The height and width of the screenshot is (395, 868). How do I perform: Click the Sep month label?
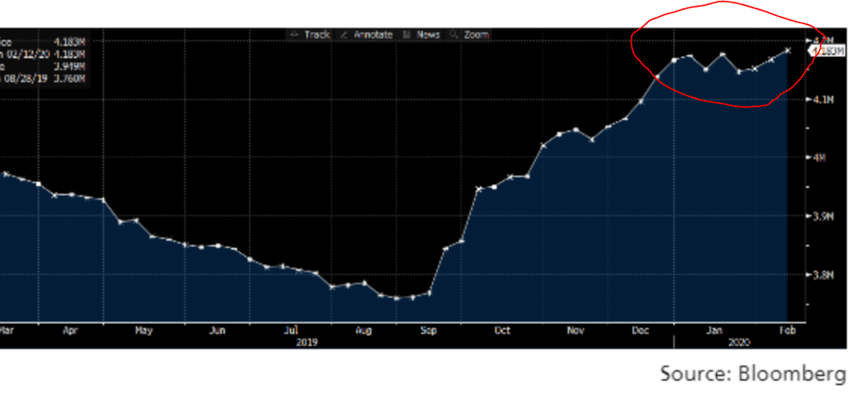tap(428, 330)
